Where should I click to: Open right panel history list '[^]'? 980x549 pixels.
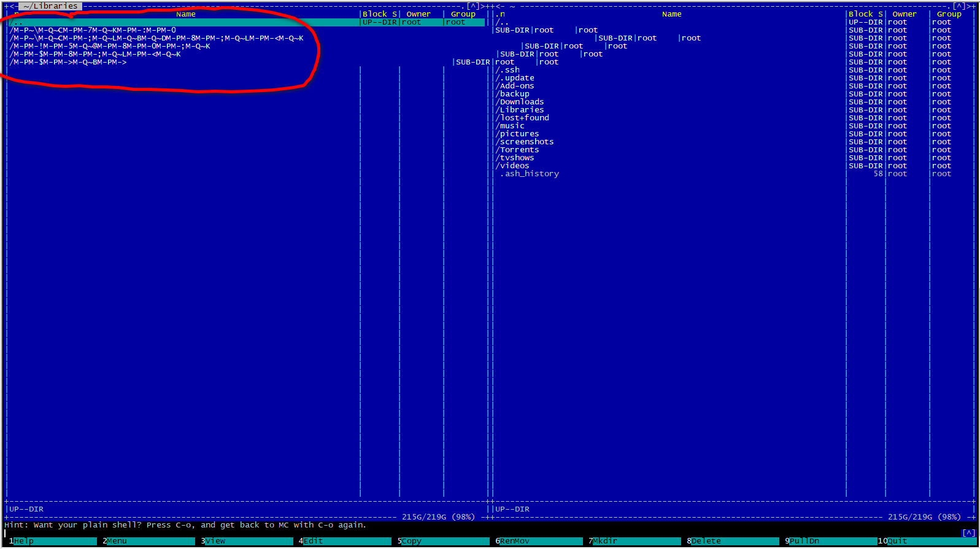point(959,6)
